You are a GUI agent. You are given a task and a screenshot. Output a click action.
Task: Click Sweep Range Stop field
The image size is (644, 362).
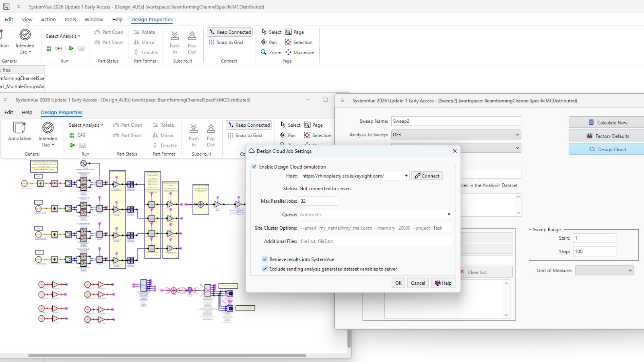tap(594, 251)
